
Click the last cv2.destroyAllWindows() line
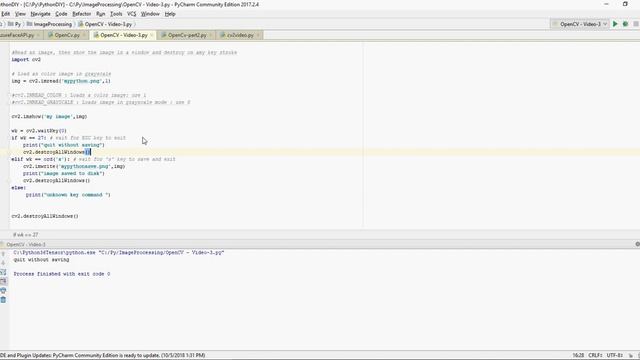45,216
